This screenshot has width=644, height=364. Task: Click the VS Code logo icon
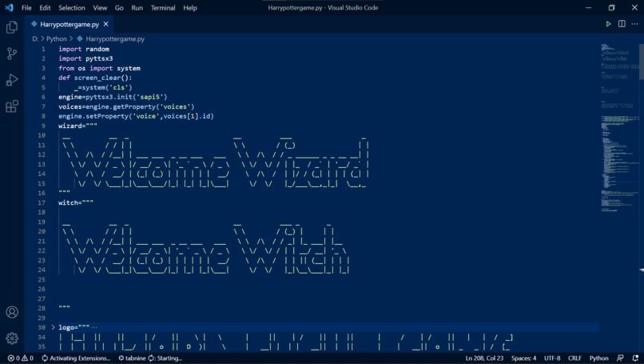click(9, 7)
